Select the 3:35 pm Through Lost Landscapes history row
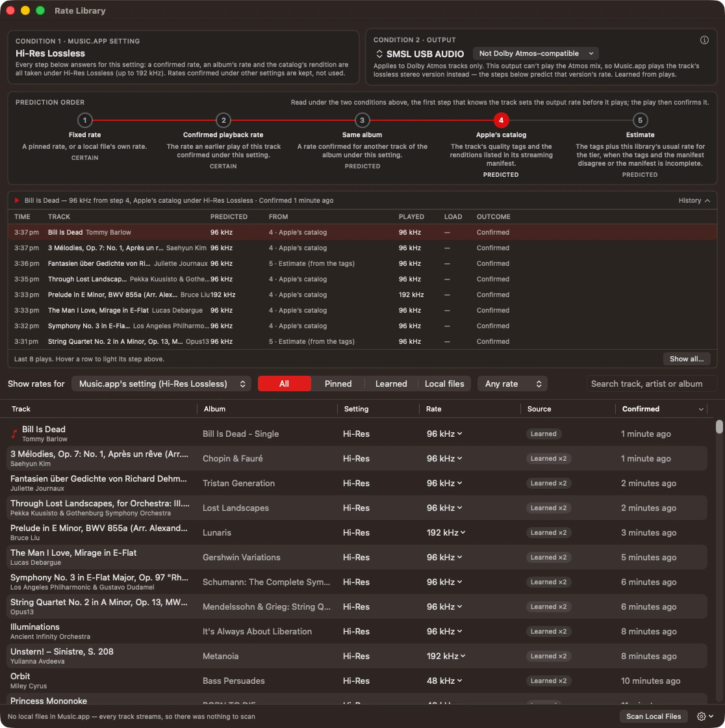This screenshot has width=725, height=728. click(x=362, y=279)
